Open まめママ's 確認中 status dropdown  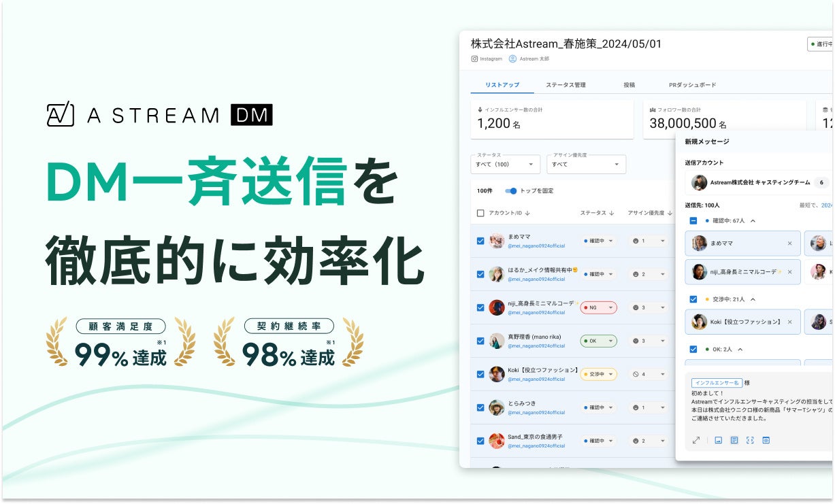point(598,241)
